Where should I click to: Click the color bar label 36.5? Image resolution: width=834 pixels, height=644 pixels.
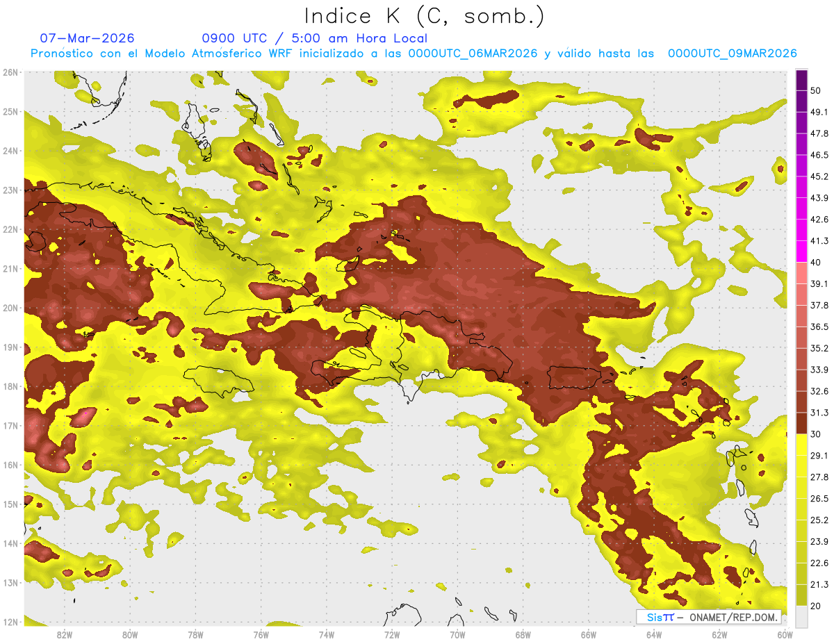coord(819,327)
